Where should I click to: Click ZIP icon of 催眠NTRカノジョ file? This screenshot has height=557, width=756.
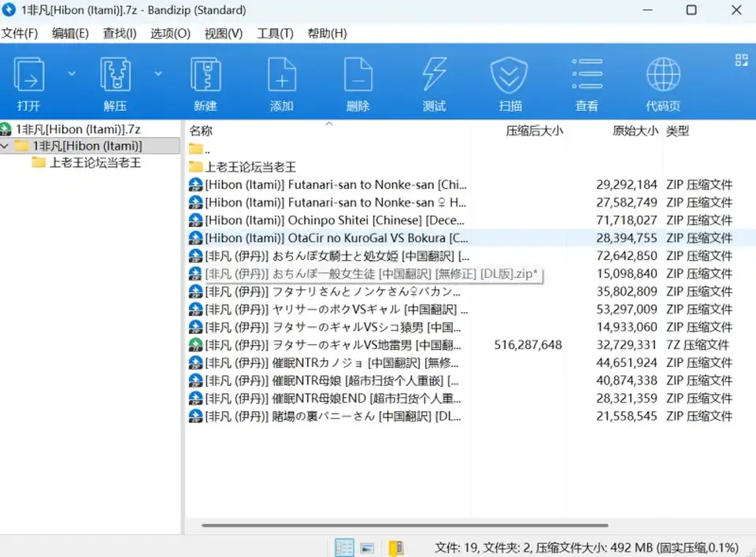(x=195, y=362)
